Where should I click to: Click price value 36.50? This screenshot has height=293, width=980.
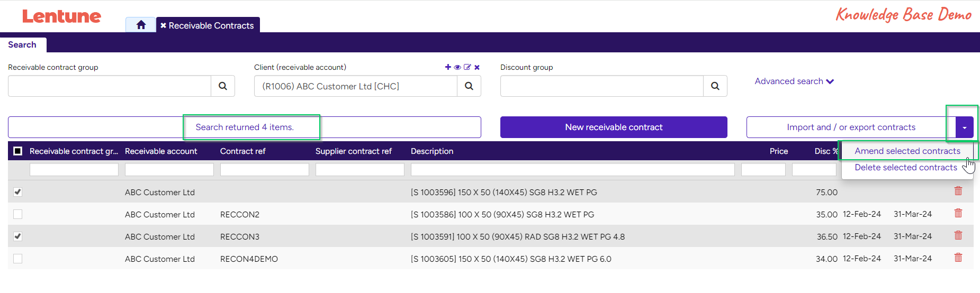[826, 236]
